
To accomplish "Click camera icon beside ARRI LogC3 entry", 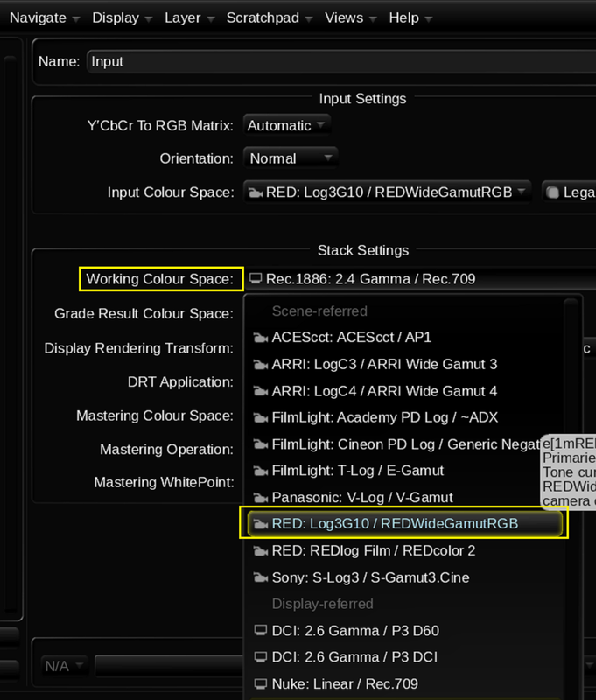I will click(x=260, y=365).
